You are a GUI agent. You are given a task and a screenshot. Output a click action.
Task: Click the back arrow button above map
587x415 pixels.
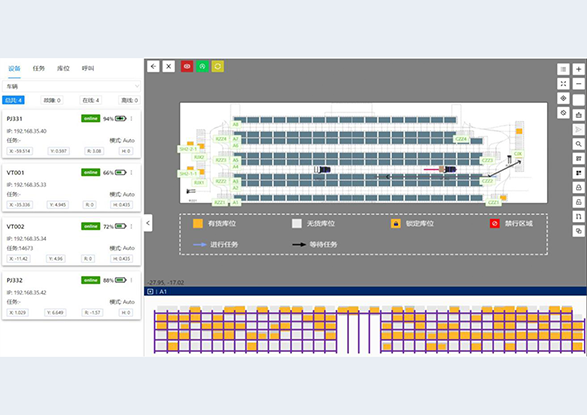click(x=153, y=67)
